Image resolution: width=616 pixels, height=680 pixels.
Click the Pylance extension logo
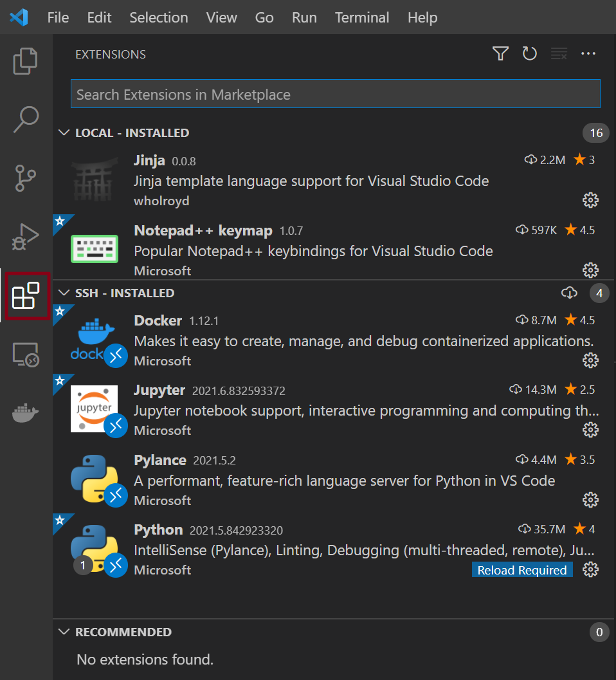(x=95, y=479)
